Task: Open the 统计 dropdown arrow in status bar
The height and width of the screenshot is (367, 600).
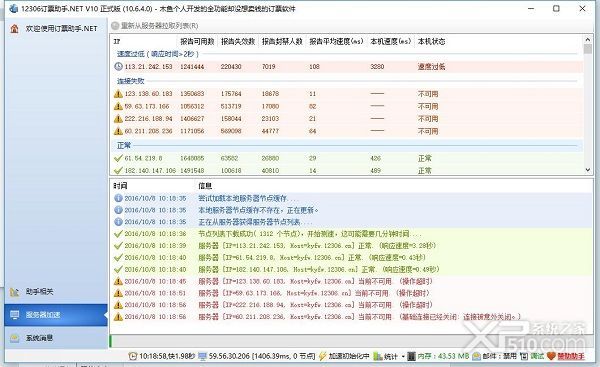Action: (403, 357)
